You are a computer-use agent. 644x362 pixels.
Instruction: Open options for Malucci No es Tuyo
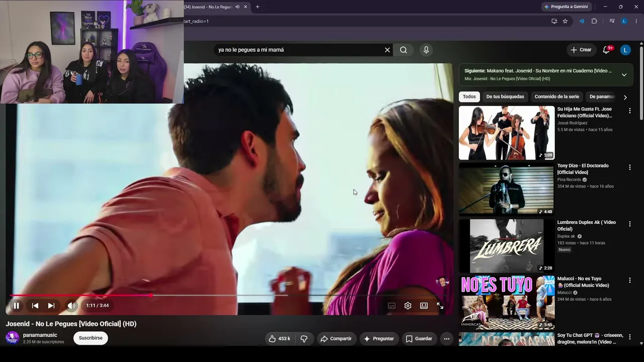pos(629,281)
